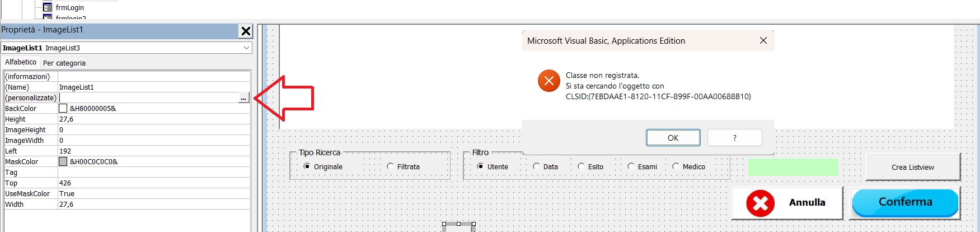980x232 pixels.
Task: Select the Medico radio button
Action: pos(676,166)
